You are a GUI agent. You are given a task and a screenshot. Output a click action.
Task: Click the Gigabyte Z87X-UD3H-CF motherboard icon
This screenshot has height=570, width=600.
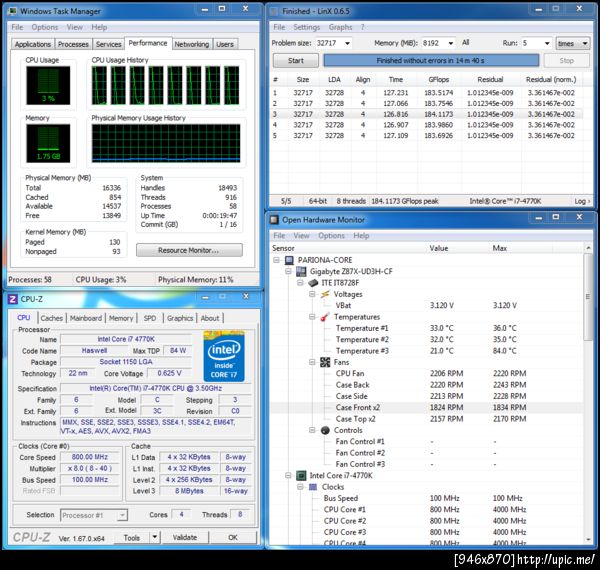point(299,271)
